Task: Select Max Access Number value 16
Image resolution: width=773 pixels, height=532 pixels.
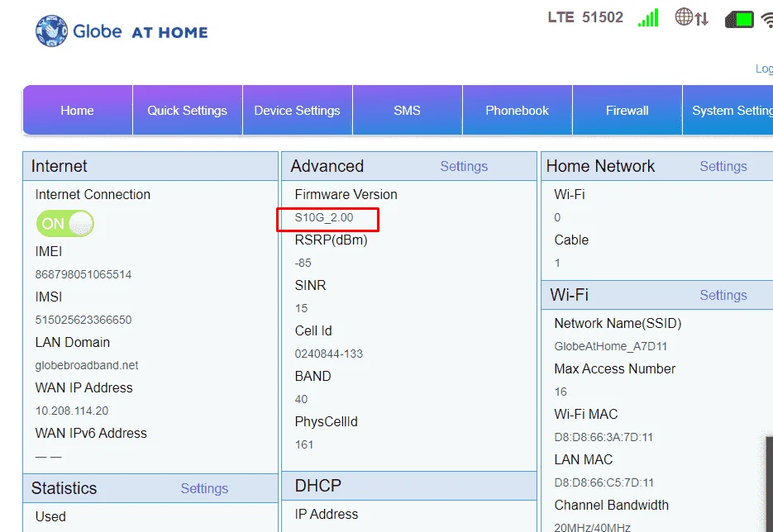Action: pyautogui.click(x=561, y=392)
